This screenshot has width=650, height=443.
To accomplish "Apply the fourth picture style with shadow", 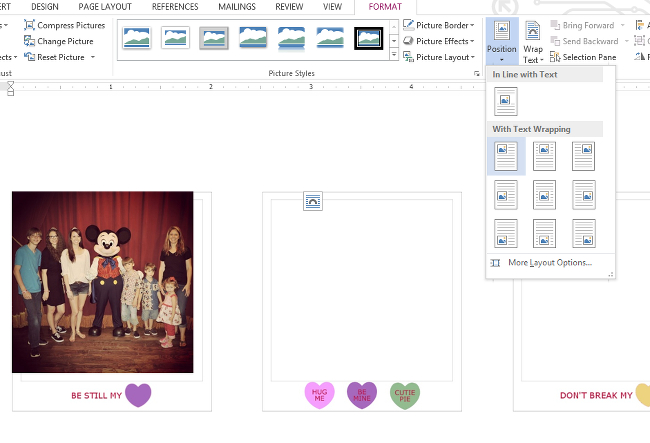I will 252,38.
